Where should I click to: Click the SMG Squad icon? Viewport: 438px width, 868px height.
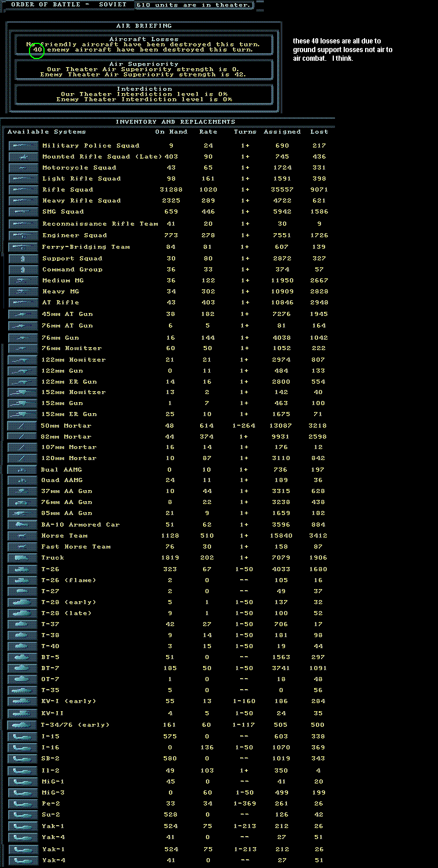(24, 212)
